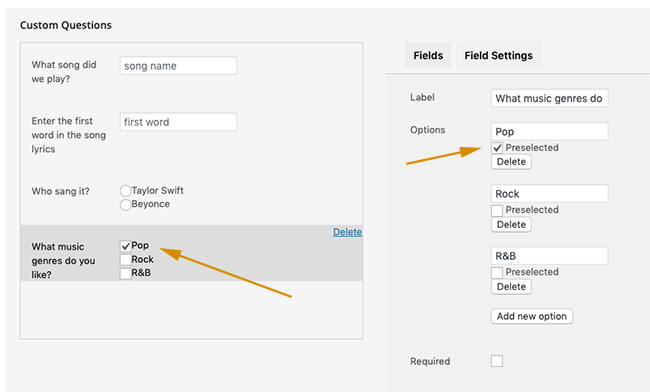Check the R&B checkbox in preview
Image resolution: width=650 pixels, height=392 pixels.
(x=125, y=273)
